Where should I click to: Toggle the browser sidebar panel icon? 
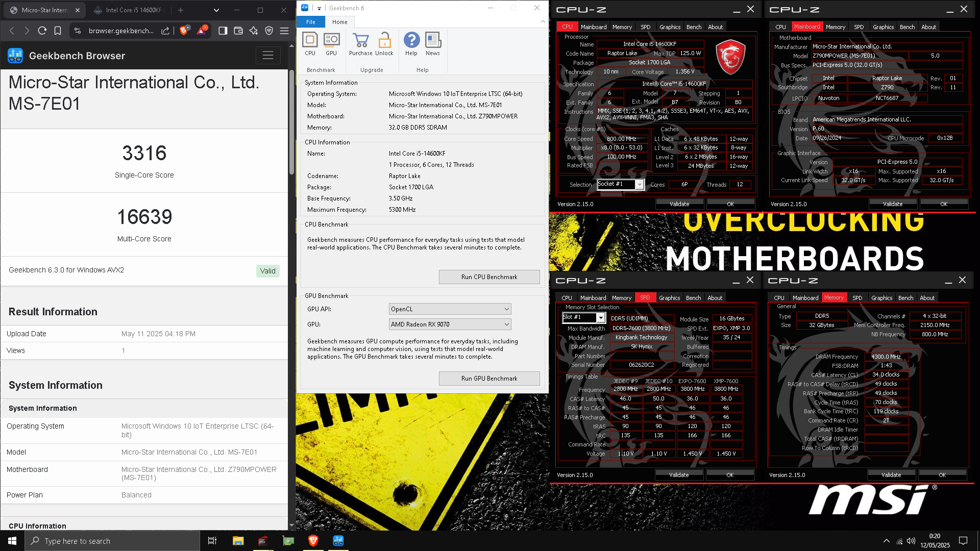coord(223,31)
